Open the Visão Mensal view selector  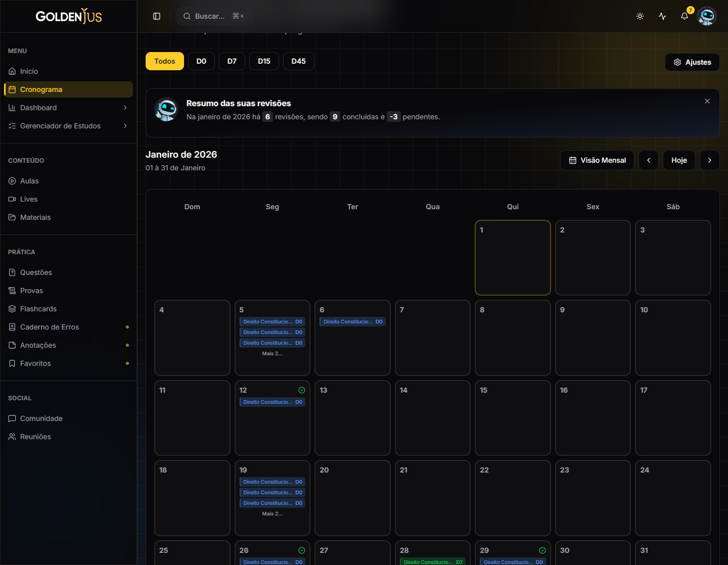[x=597, y=160]
